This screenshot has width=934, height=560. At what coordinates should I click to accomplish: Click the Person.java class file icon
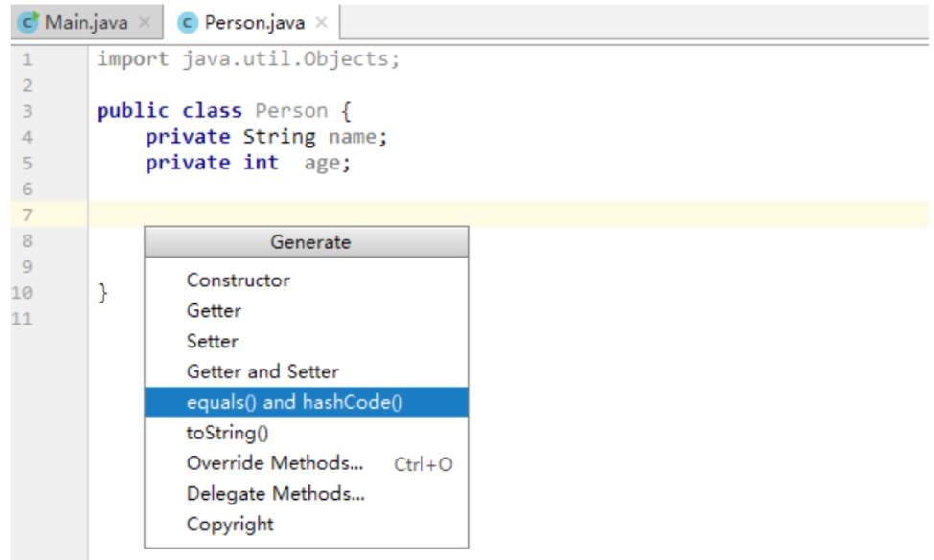[x=188, y=23]
